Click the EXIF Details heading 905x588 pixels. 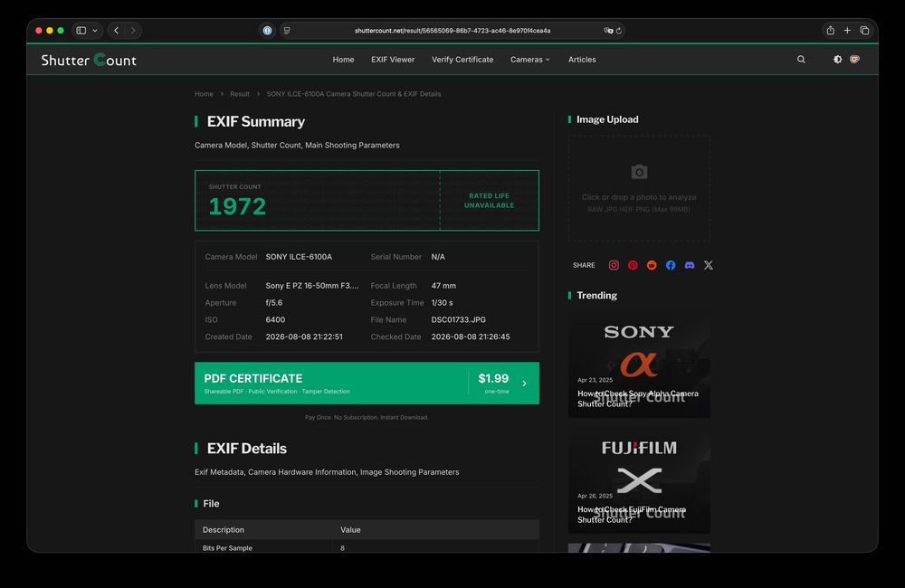click(246, 449)
